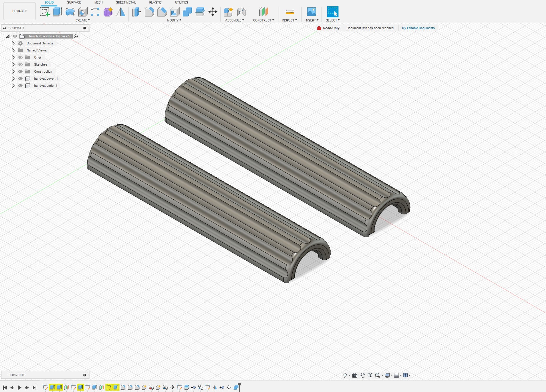The width and height of the screenshot is (546, 392).
Task: Switch to the SHEET METAL tab
Action: point(126,2)
